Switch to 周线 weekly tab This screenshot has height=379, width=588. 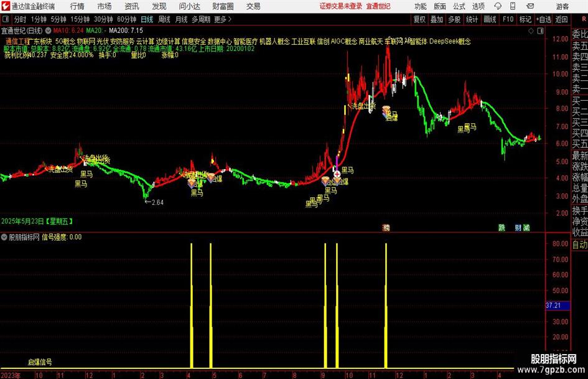click(164, 19)
